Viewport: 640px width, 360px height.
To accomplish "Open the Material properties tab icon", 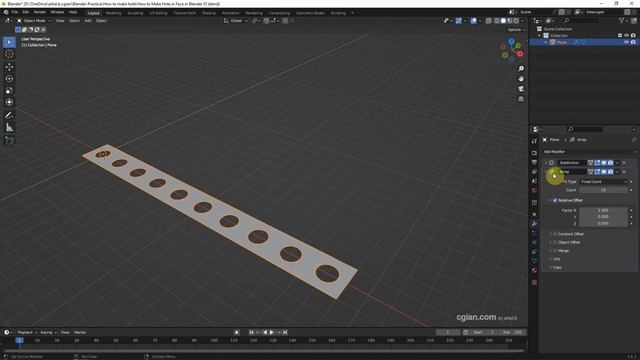I will tap(534, 270).
